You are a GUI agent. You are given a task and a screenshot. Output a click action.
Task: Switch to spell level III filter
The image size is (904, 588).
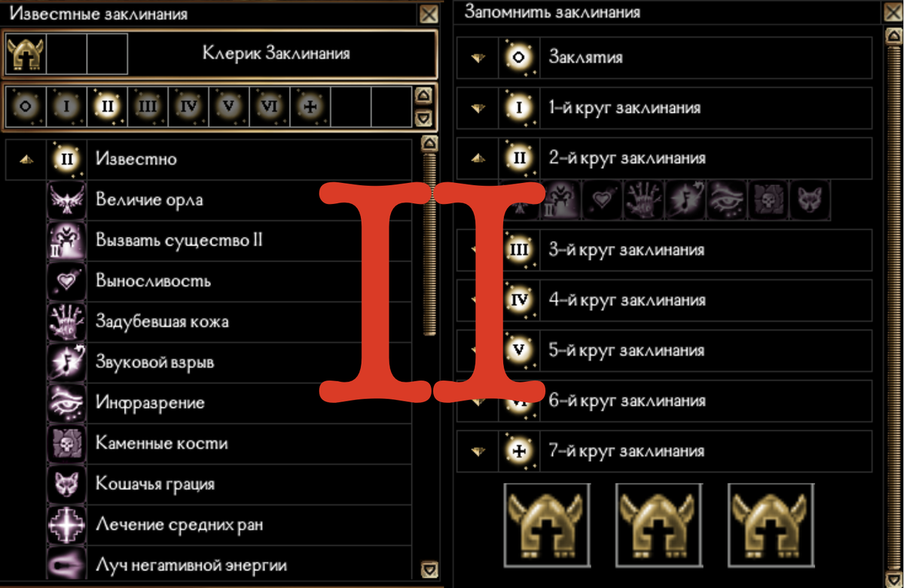(x=148, y=106)
